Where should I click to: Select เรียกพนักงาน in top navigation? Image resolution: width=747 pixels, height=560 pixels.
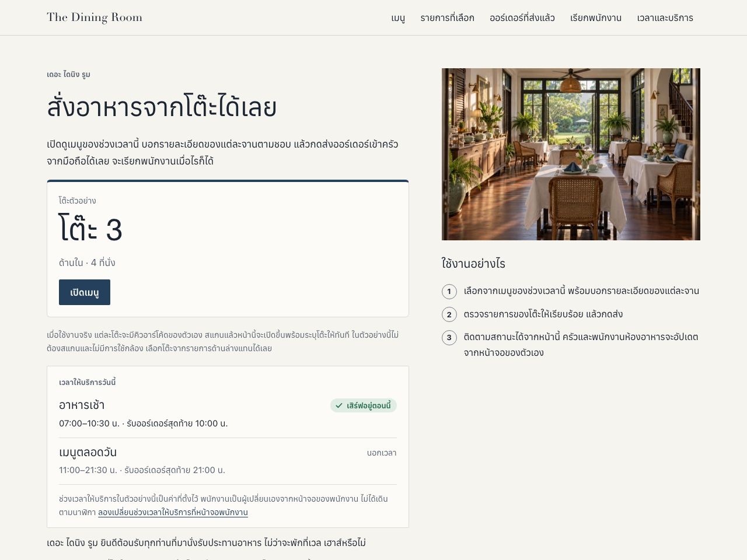tap(596, 18)
